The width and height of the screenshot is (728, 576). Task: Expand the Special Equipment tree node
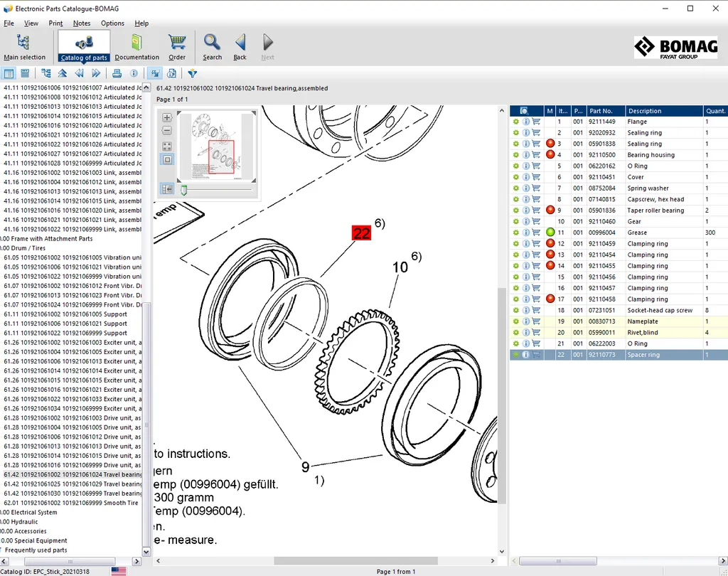[x=34, y=540]
